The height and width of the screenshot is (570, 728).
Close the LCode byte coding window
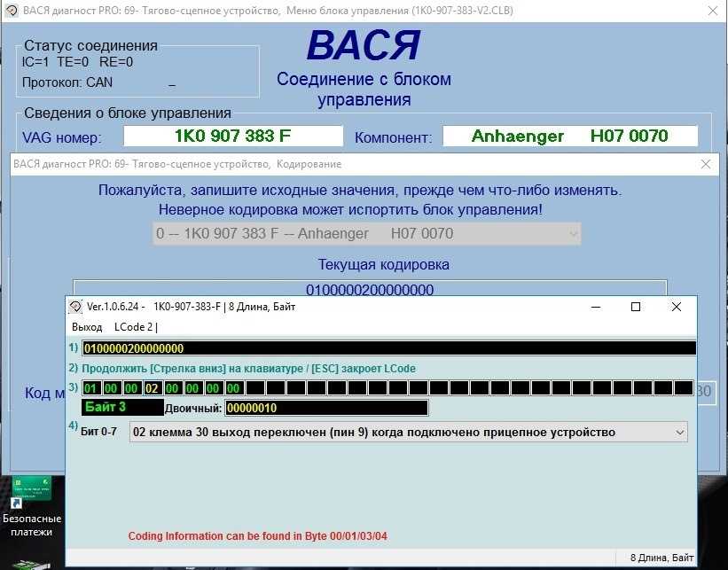(676, 307)
